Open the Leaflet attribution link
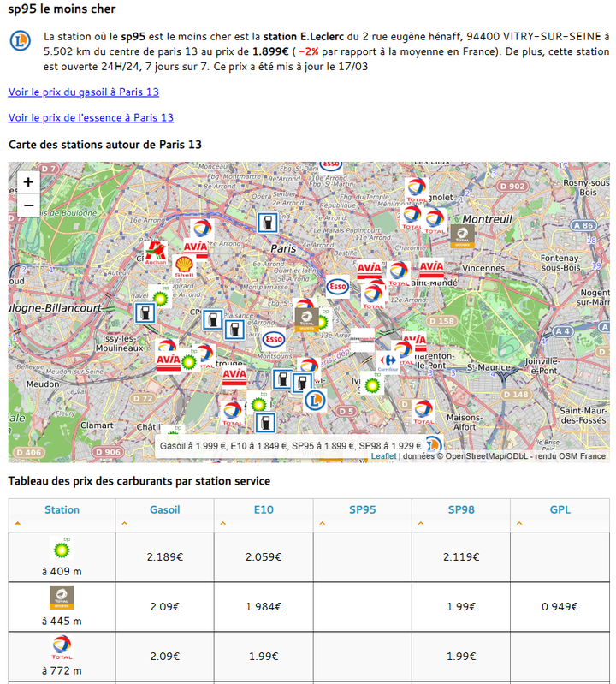Image resolution: width=616 pixels, height=684 pixels. click(383, 456)
